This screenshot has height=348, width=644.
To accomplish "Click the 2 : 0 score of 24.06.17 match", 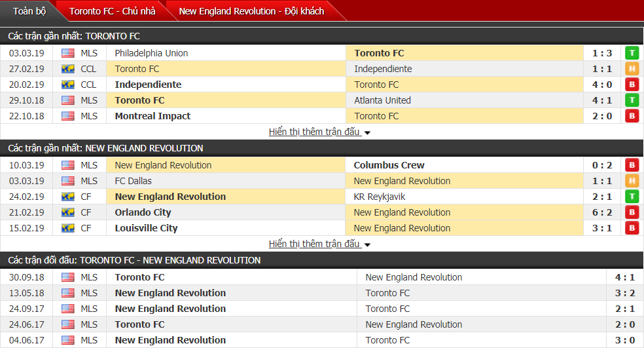I will tap(625, 324).
